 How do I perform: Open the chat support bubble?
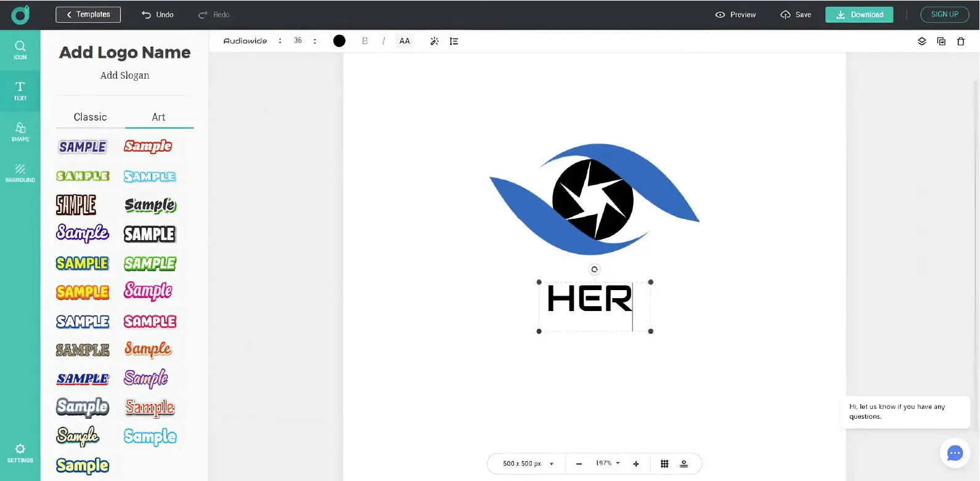[x=955, y=453]
